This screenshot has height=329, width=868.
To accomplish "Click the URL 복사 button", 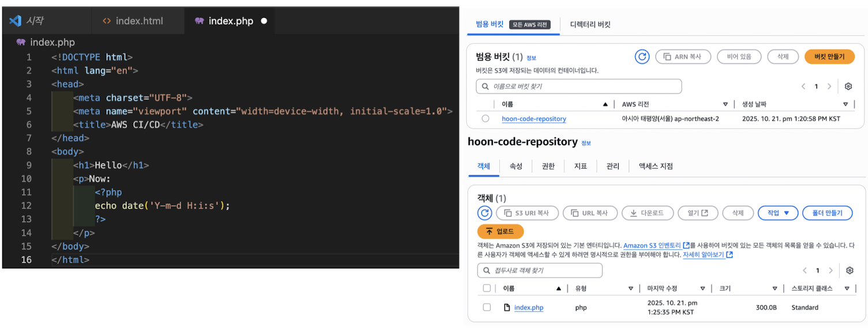I will coord(590,213).
